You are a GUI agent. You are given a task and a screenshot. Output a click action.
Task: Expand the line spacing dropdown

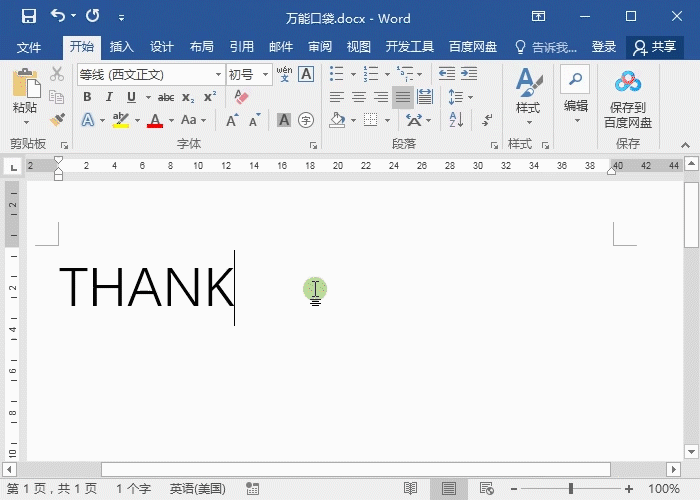[x=469, y=97]
